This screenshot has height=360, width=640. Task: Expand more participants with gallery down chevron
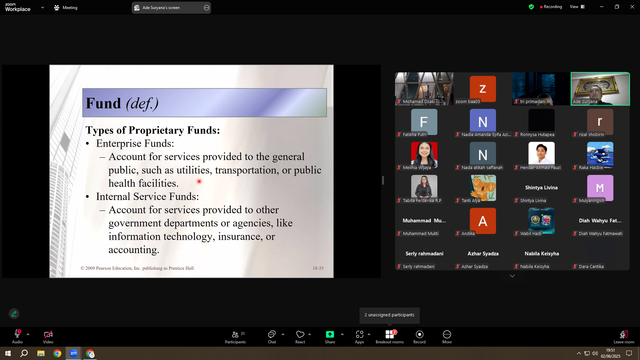click(512, 276)
